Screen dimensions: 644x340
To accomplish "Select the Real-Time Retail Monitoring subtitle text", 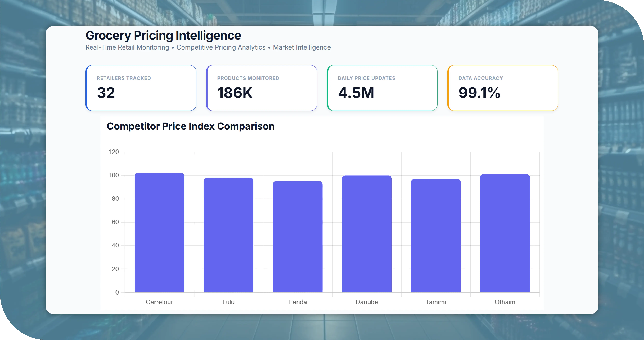I will tap(127, 47).
